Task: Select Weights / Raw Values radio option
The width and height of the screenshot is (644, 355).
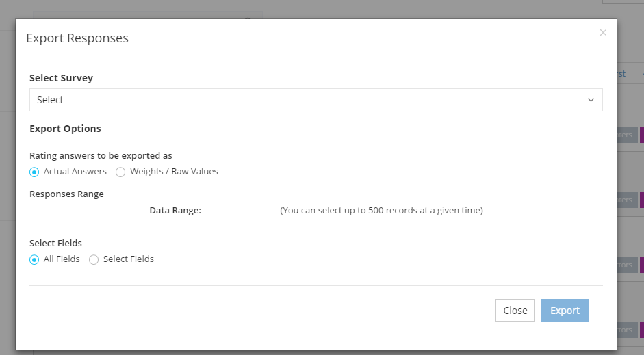Action: (120, 172)
